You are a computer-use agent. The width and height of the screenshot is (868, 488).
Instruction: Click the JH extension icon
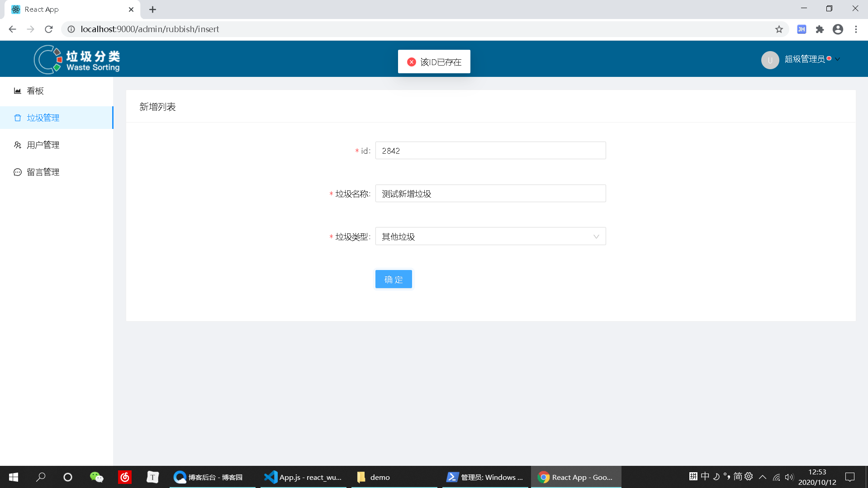[802, 29]
